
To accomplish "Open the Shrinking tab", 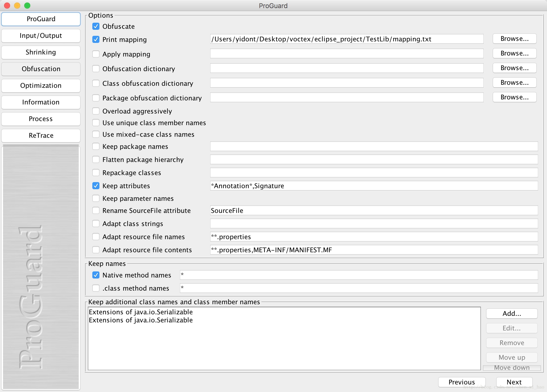I will 41,52.
